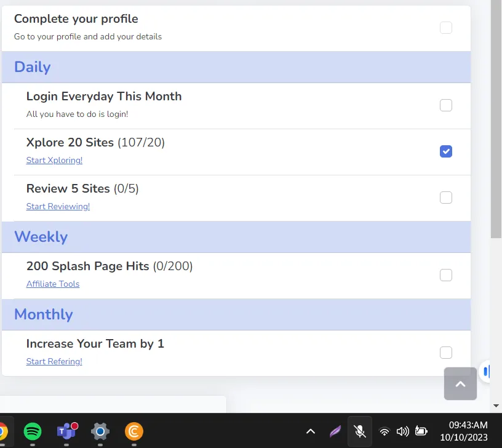Open Chrome from the taskbar
The width and height of the screenshot is (502, 448).
[x=3, y=431]
